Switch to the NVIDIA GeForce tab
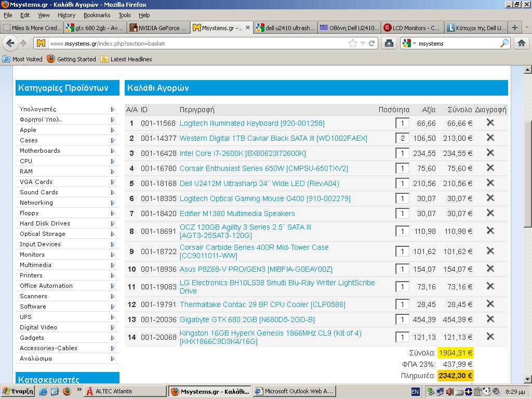The height and width of the screenshot is (399, 532). coord(158,28)
